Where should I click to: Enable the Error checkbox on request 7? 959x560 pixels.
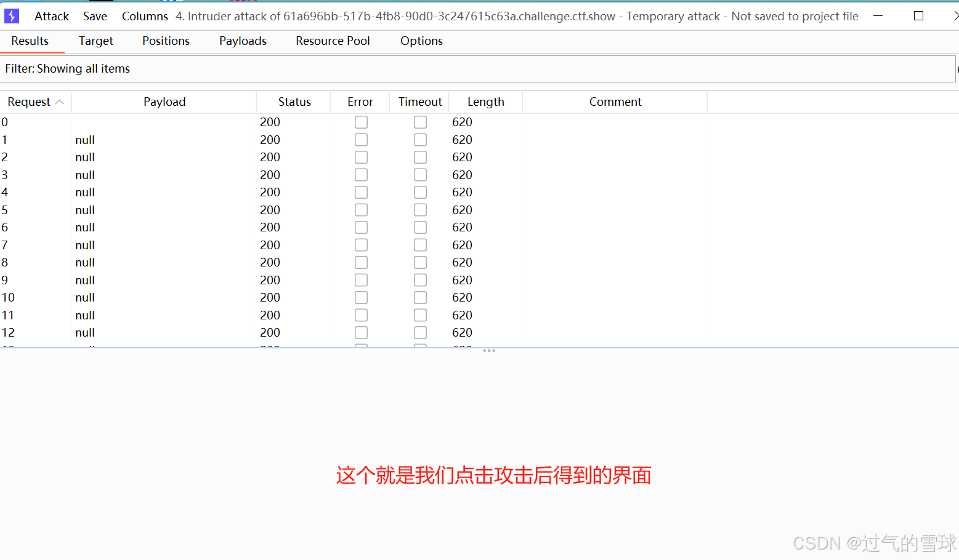pos(361,244)
